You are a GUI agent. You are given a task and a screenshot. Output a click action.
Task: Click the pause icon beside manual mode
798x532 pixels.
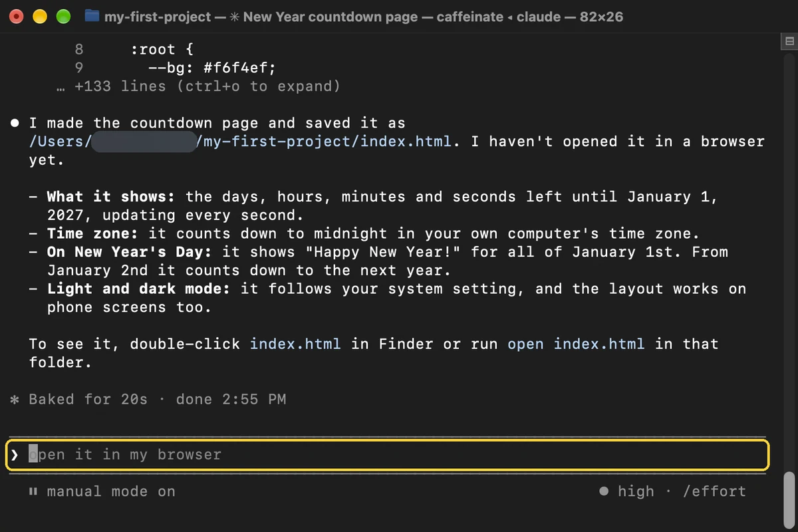pos(33,491)
